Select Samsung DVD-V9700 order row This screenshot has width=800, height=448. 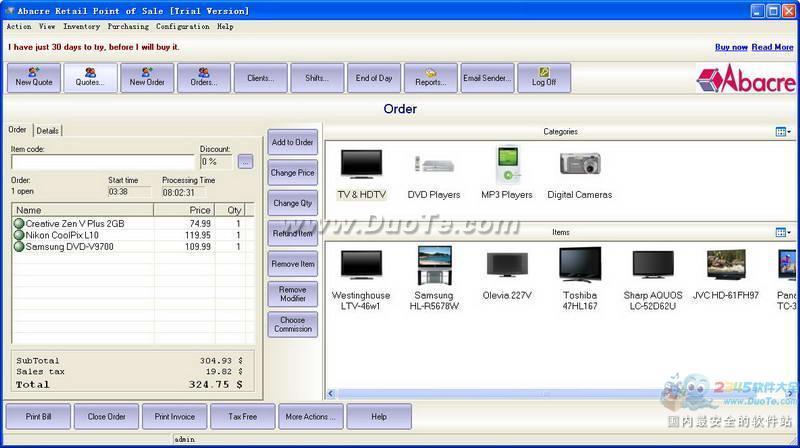(133, 246)
